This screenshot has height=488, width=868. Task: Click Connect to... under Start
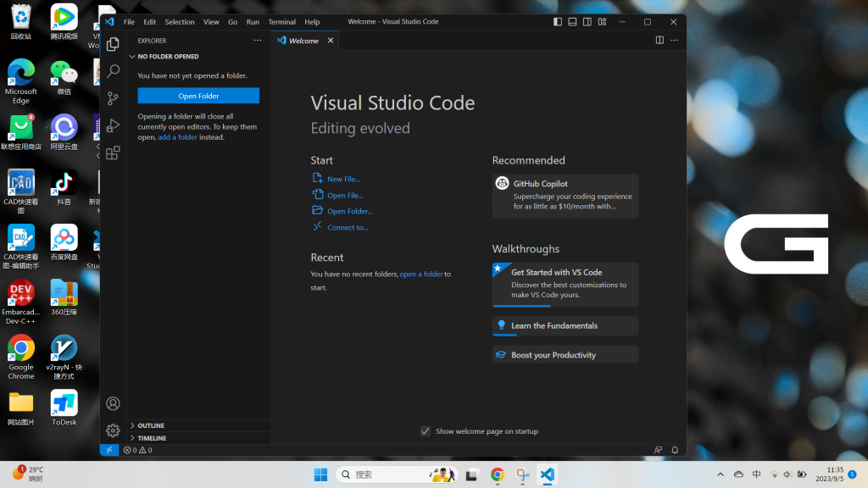[341, 227]
